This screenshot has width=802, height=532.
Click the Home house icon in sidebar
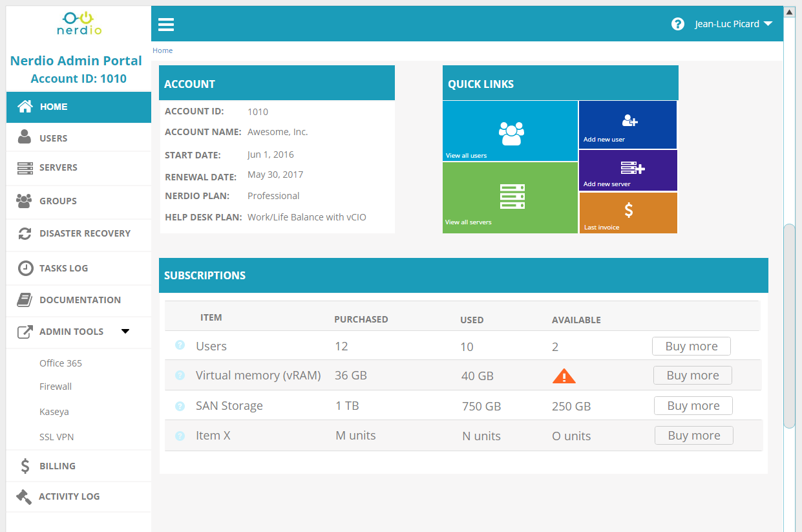click(25, 107)
